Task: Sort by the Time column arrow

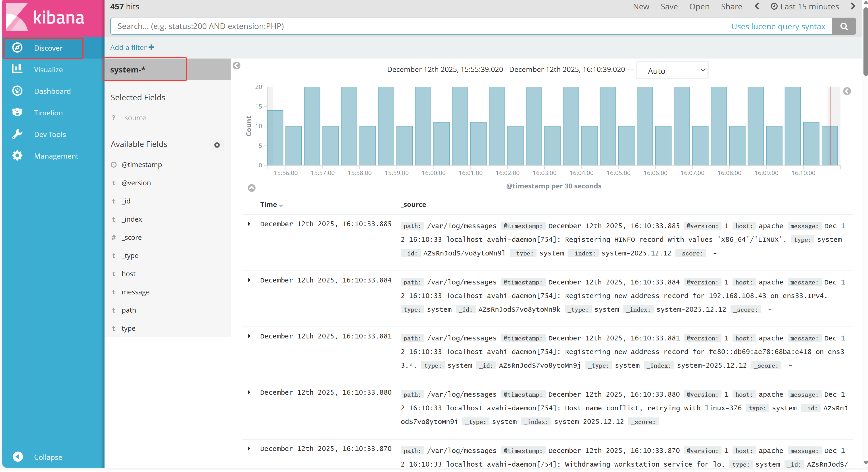Action: coord(281,206)
